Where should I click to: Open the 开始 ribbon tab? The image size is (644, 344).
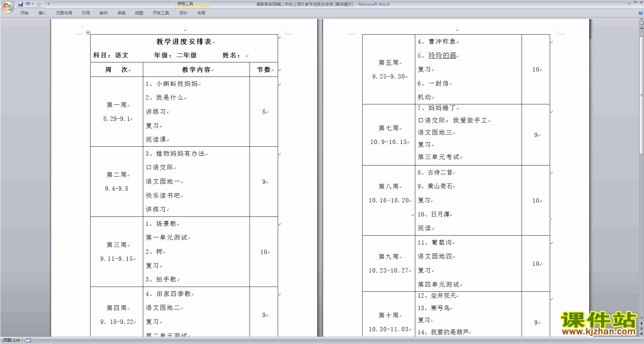click(x=24, y=13)
